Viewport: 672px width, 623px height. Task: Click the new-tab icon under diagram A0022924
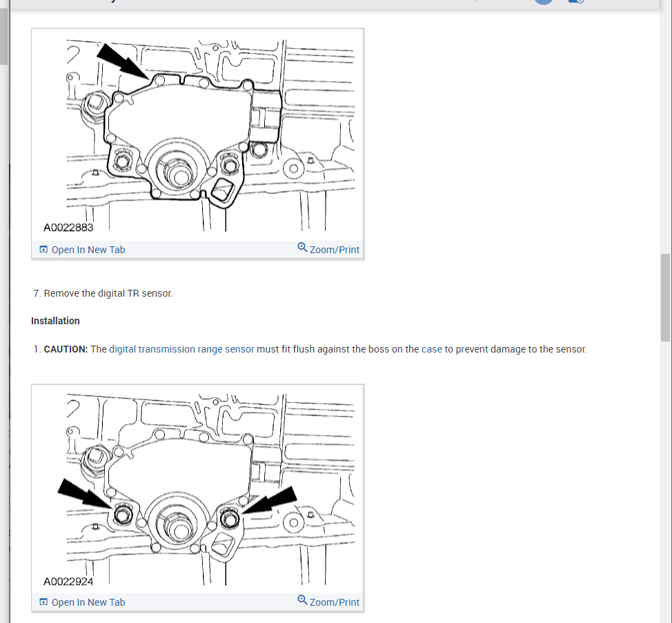point(43,602)
